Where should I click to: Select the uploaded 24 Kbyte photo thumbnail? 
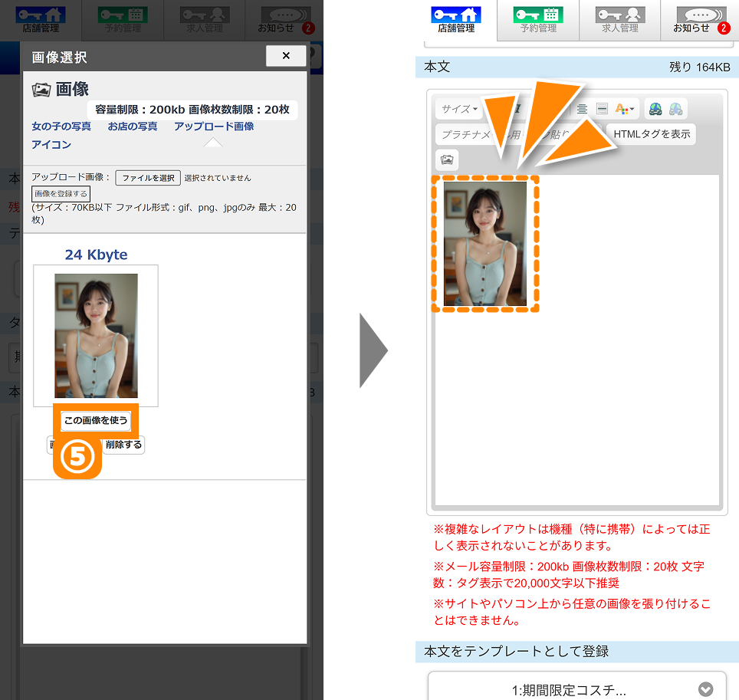click(96, 336)
